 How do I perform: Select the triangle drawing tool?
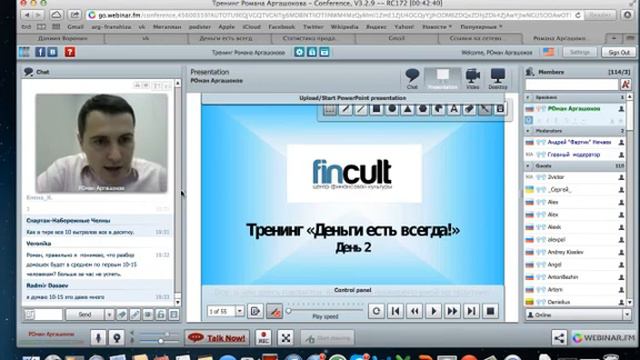click(x=407, y=109)
